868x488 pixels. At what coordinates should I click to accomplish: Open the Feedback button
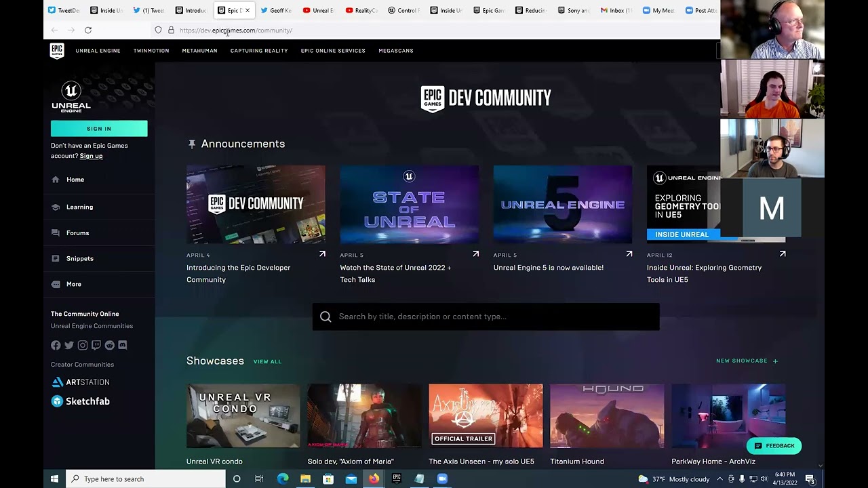(774, 446)
